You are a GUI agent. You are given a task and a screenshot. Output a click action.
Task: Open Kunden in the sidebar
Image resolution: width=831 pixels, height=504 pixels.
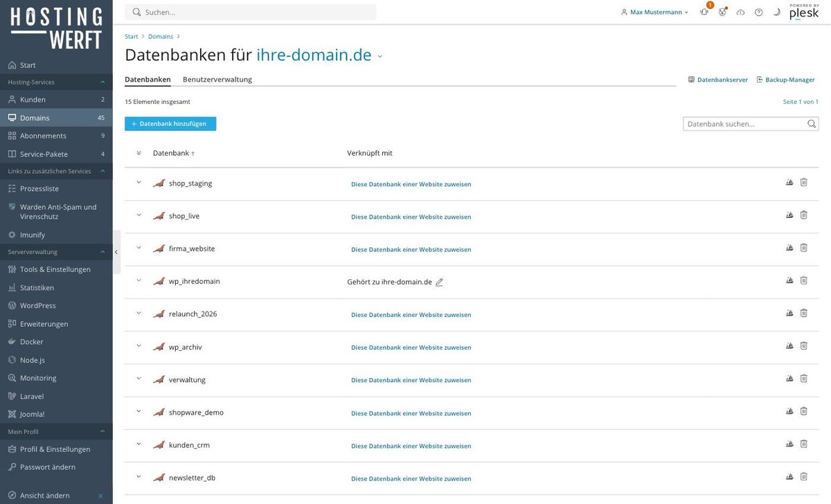point(56,100)
